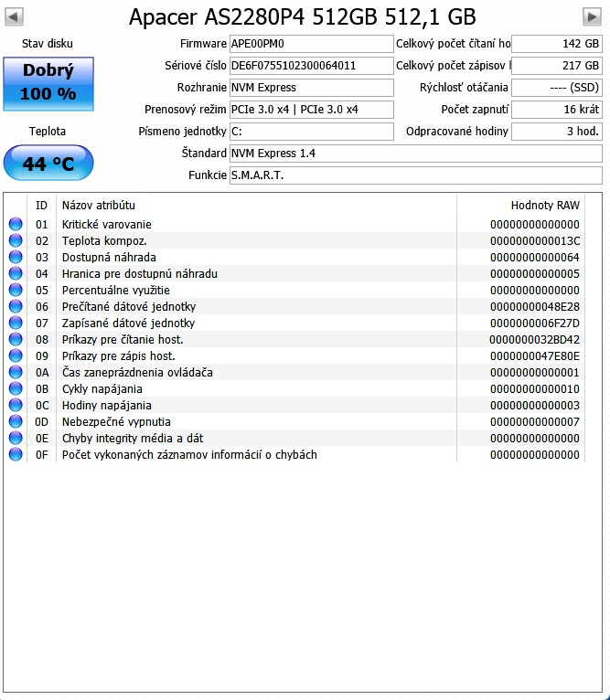Click the orb for Chyby integrity média a dát

tap(16, 438)
